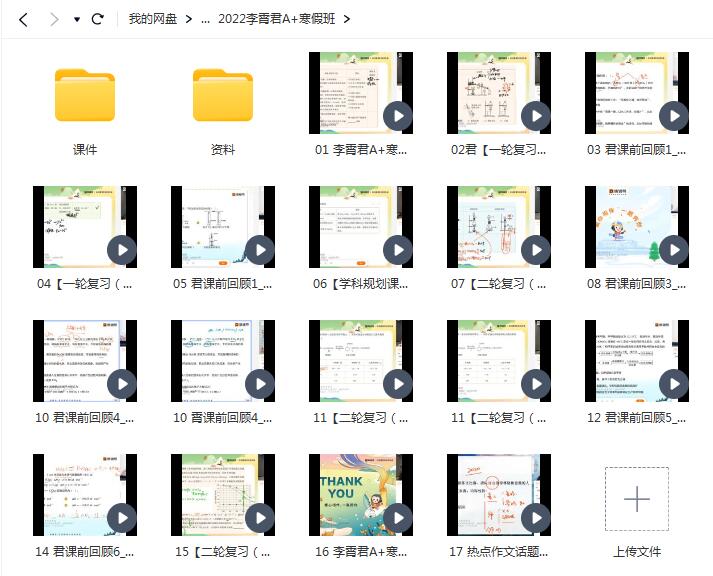713x576 pixels.
Task: Open the 06【学科规划课 video thumbnail
Action: coord(360,227)
